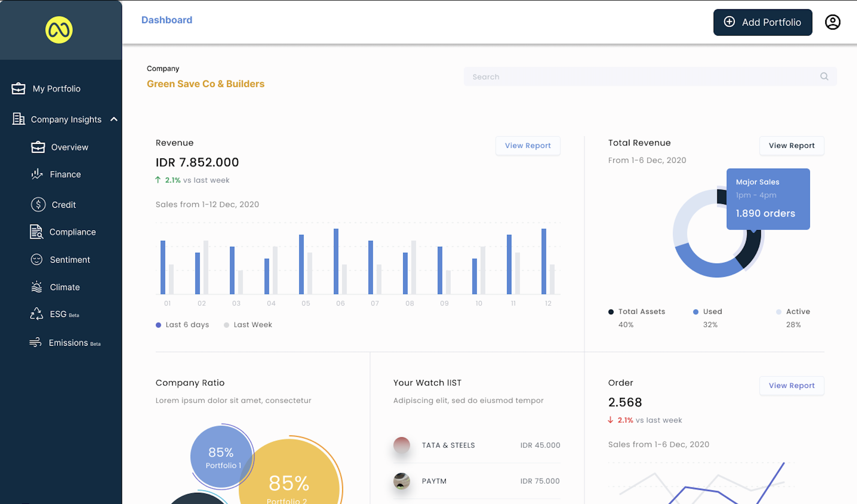Image resolution: width=857 pixels, height=504 pixels.
Task: Collapse the Company Insights section
Action: pyautogui.click(x=114, y=119)
